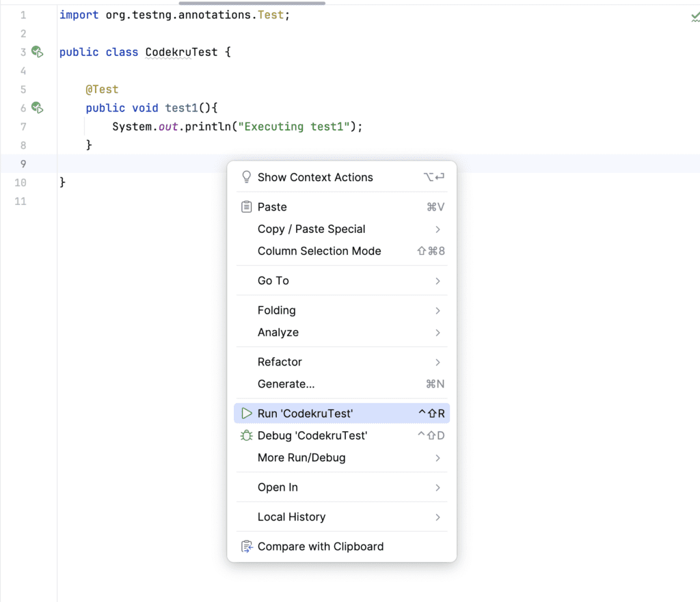Select Debug 'CodekruTest' menu entry
The image size is (700, 602).
[342, 435]
